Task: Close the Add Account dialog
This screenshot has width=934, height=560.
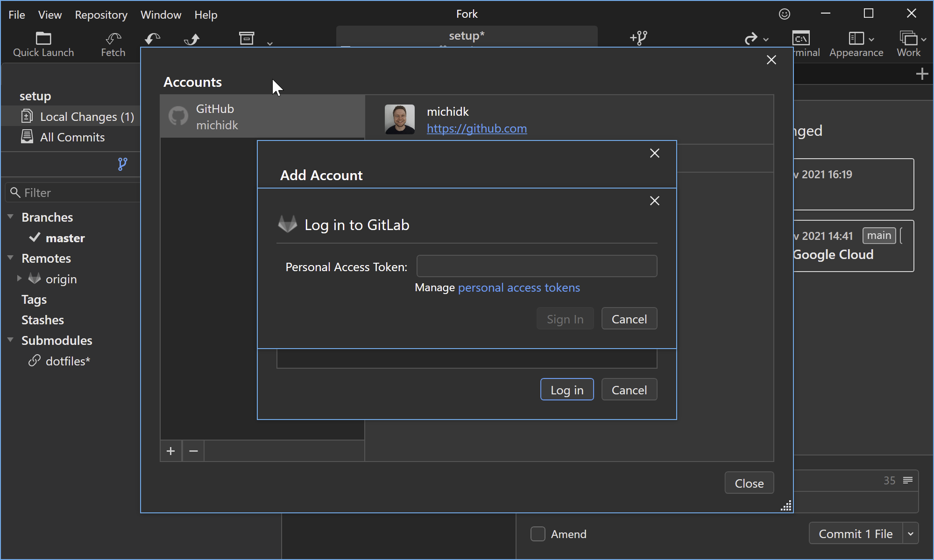Action: click(x=655, y=153)
